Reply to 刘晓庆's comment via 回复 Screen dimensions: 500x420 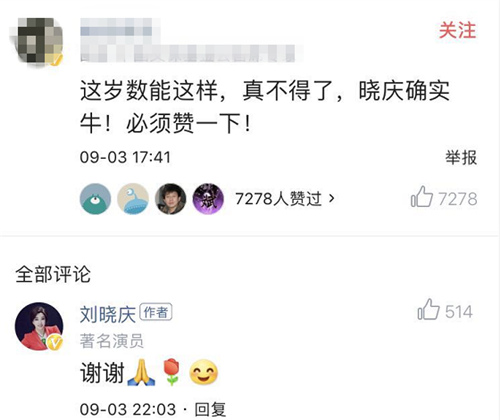pos(210,410)
